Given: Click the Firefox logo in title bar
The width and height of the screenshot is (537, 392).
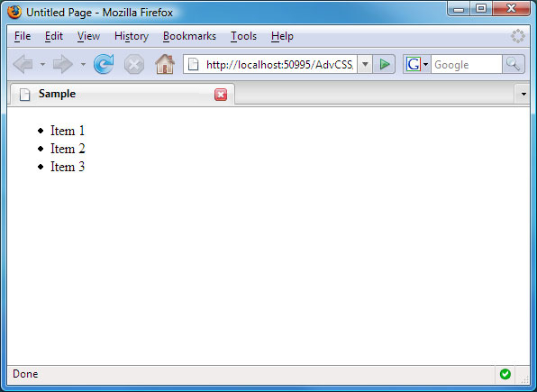Looking at the screenshot, I should point(14,12).
